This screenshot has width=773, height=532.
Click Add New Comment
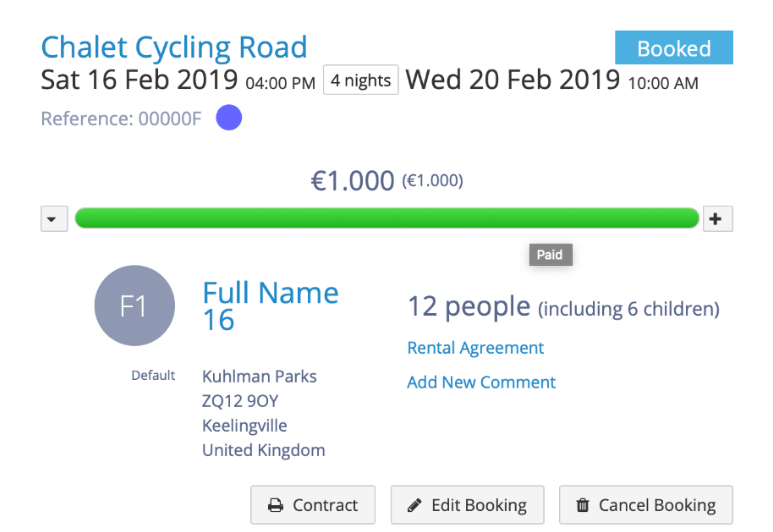[x=481, y=382]
